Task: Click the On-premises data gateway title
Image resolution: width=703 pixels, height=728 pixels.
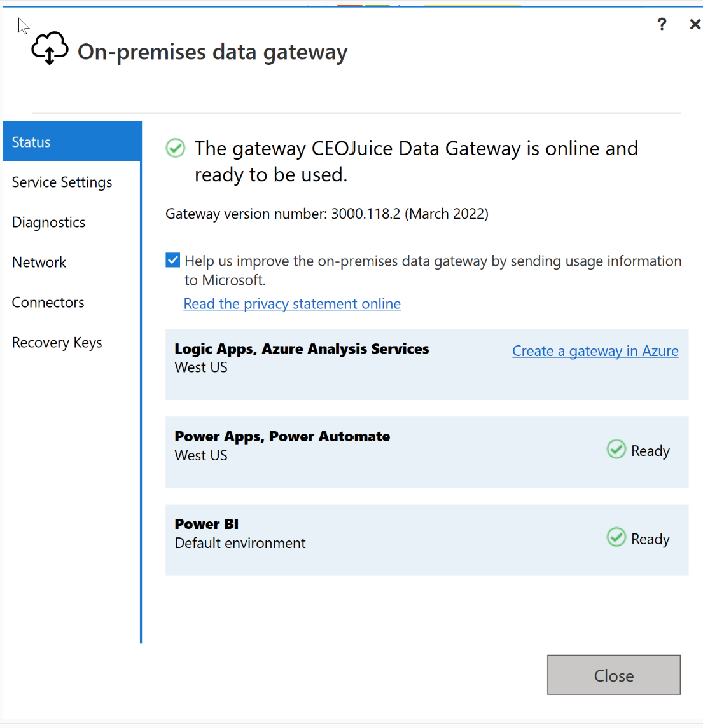Action: pos(212,52)
